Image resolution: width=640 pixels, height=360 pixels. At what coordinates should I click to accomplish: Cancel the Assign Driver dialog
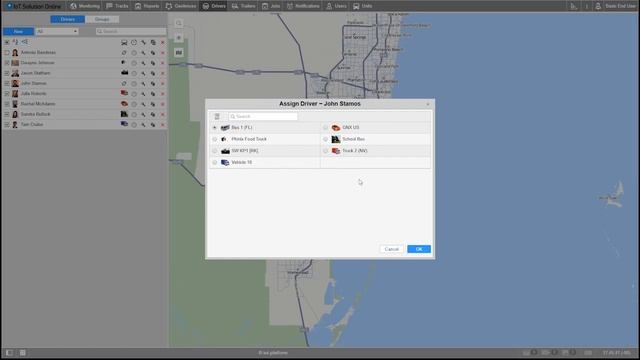pos(391,249)
